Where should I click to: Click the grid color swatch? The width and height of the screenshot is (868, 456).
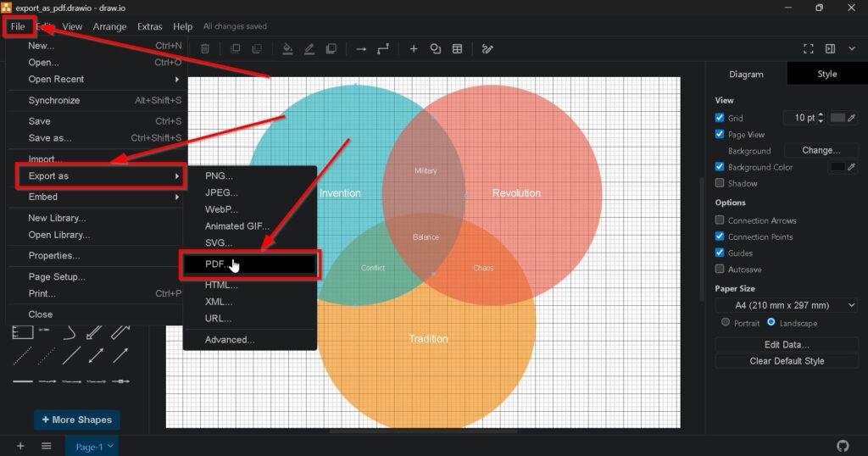click(837, 118)
